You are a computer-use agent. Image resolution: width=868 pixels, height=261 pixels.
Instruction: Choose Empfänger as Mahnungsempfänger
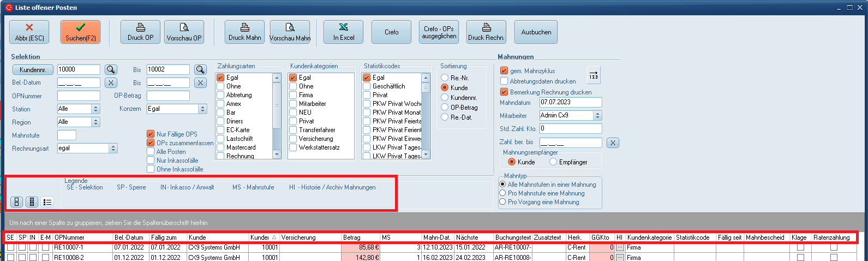click(x=553, y=162)
